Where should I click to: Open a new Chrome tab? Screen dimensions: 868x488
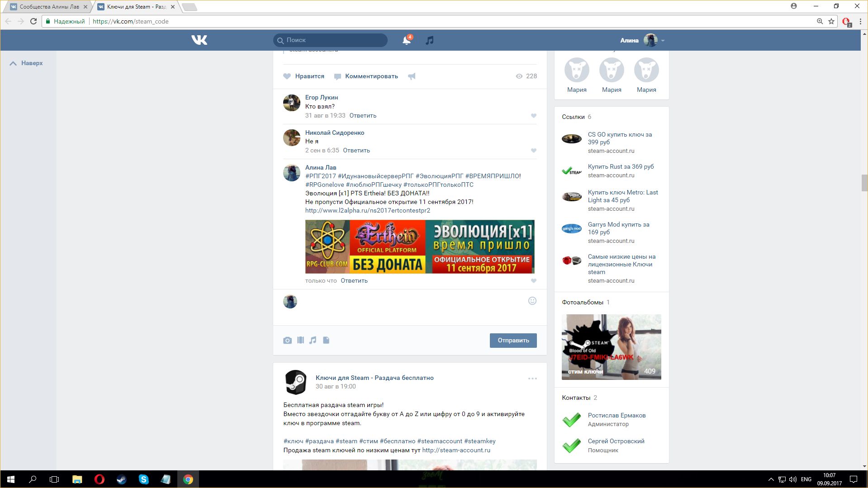pos(189,7)
